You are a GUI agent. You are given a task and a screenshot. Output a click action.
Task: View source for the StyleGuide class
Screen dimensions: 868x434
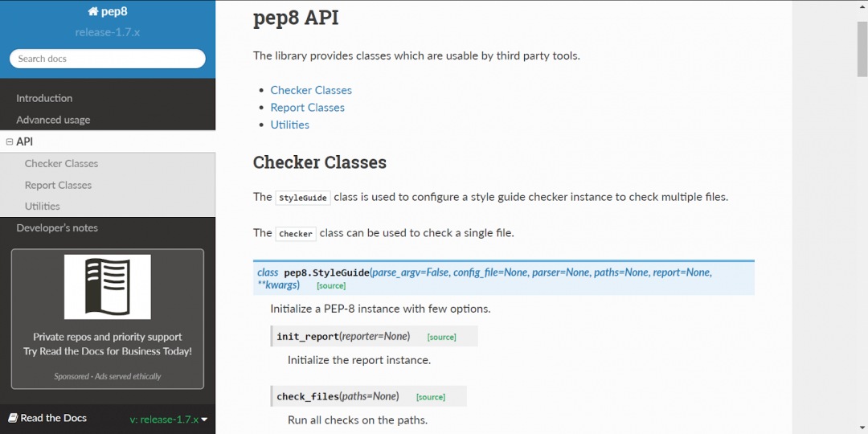[x=331, y=285]
